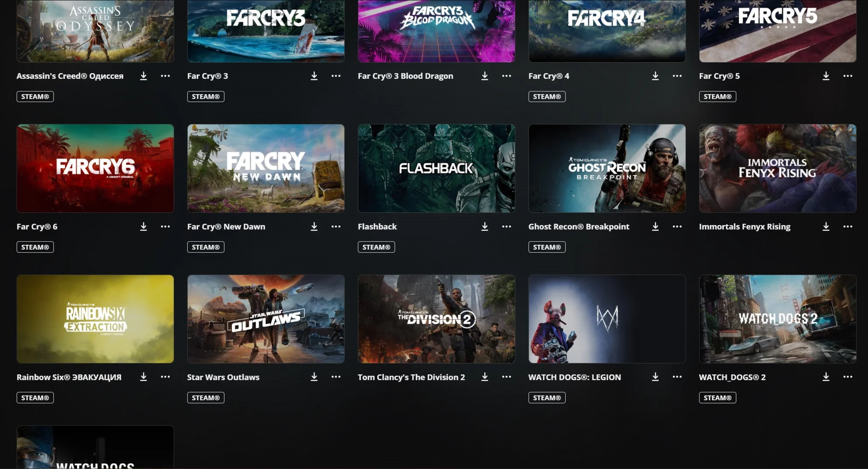The height and width of the screenshot is (469, 868).
Task: Click the STEAM tag under Far Cry 4
Action: pyautogui.click(x=547, y=96)
